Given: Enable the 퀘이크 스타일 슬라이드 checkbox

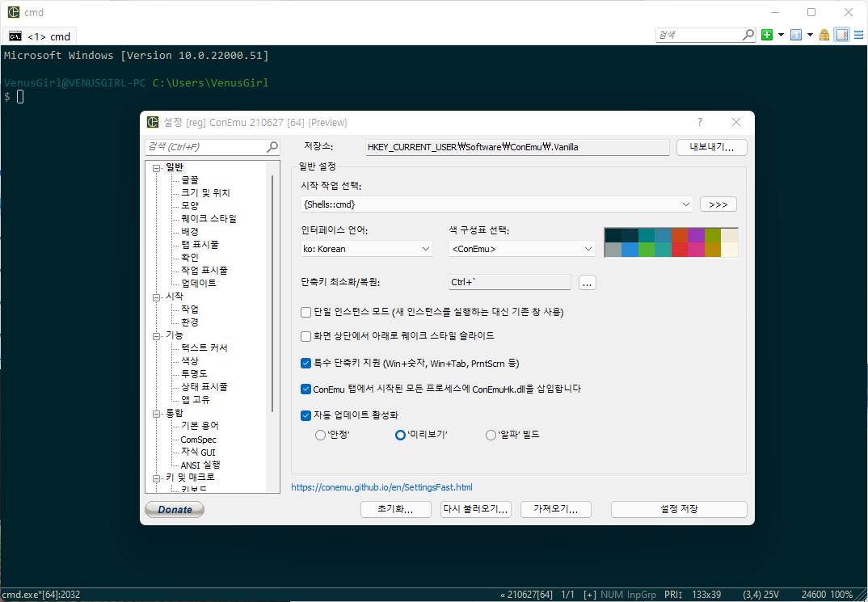Looking at the screenshot, I should click(305, 336).
